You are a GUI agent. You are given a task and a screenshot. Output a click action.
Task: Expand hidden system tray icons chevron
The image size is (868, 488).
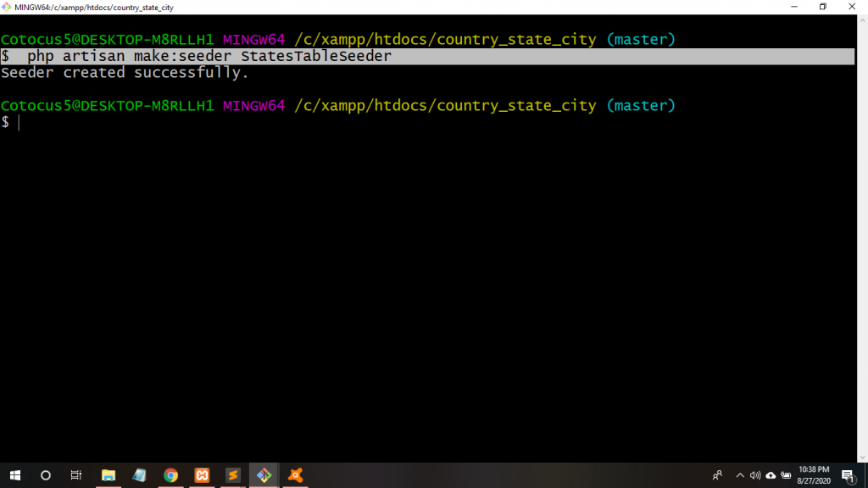click(x=739, y=475)
